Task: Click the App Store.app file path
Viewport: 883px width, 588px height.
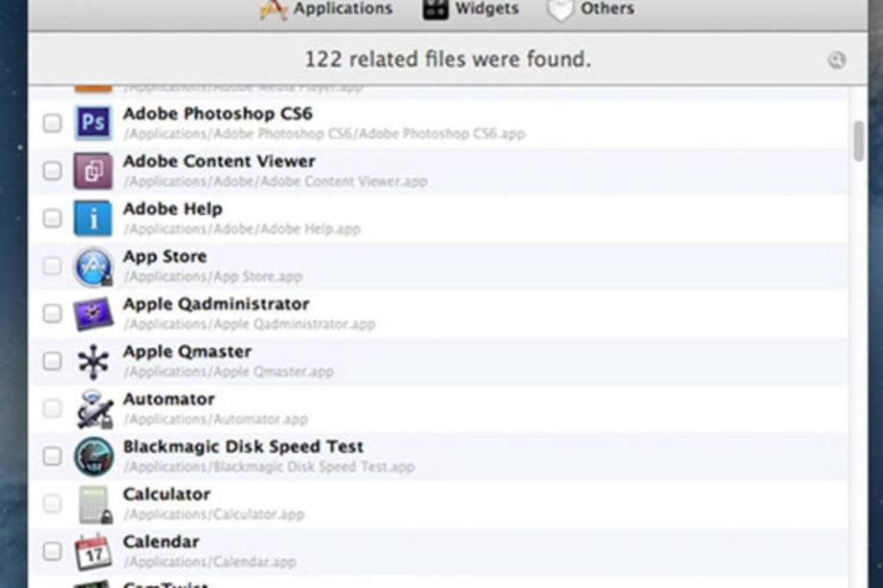Action: pos(213,277)
